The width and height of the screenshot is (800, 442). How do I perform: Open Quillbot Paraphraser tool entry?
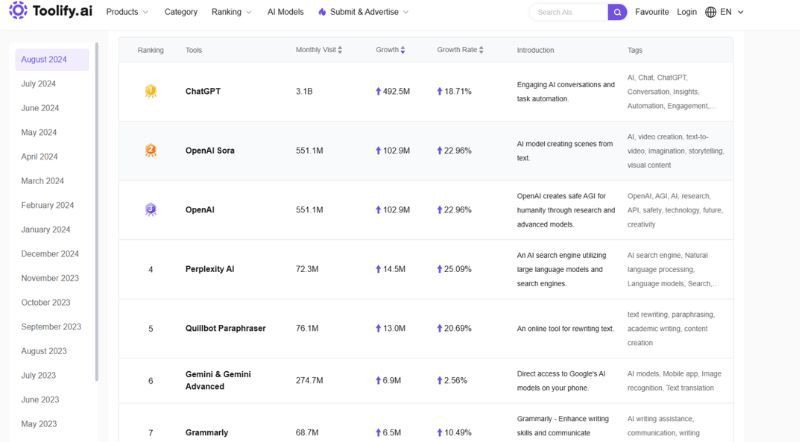(226, 328)
